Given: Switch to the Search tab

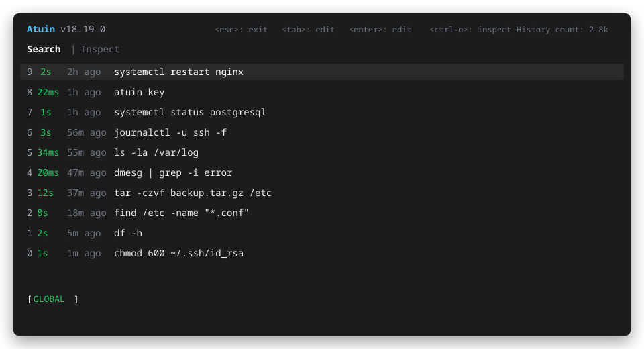Looking at the screenshot, I should [x=44, y=49].
